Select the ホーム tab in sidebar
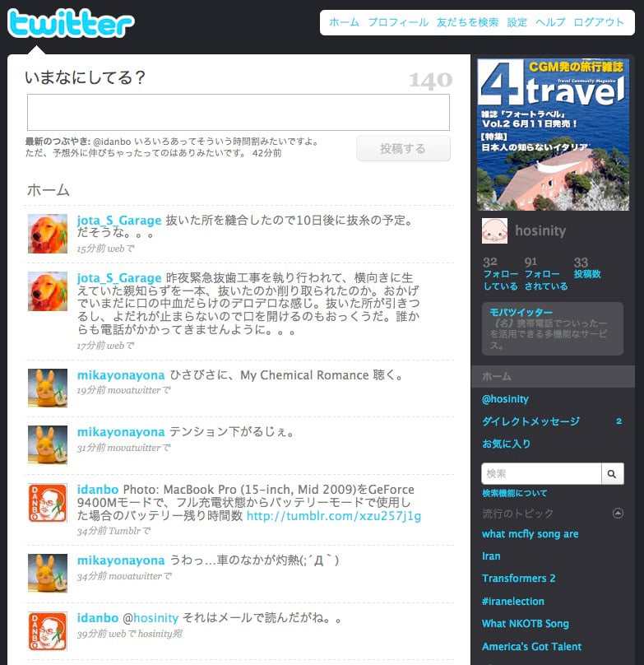The width and height of the screenshot is (644, 665). coord(553,376)
